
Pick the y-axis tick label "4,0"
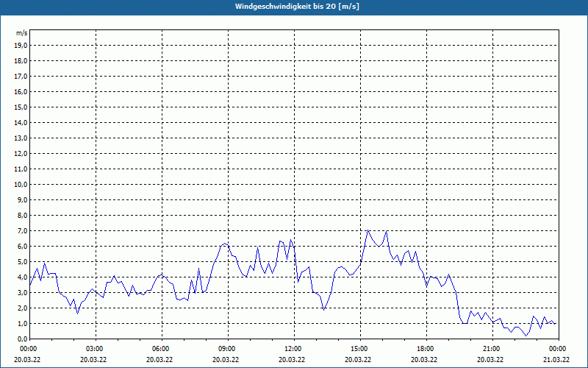click(x=23, y=277)
